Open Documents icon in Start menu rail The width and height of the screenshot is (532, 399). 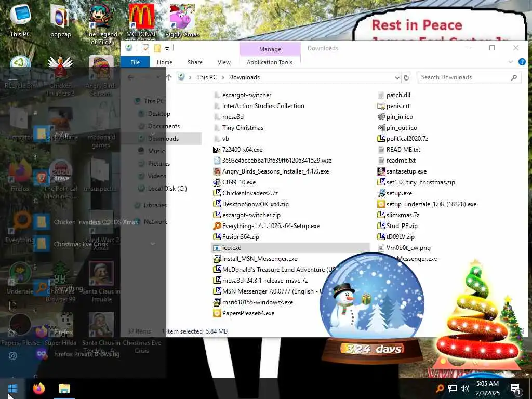pyautogui.click(x=13, y=306)
